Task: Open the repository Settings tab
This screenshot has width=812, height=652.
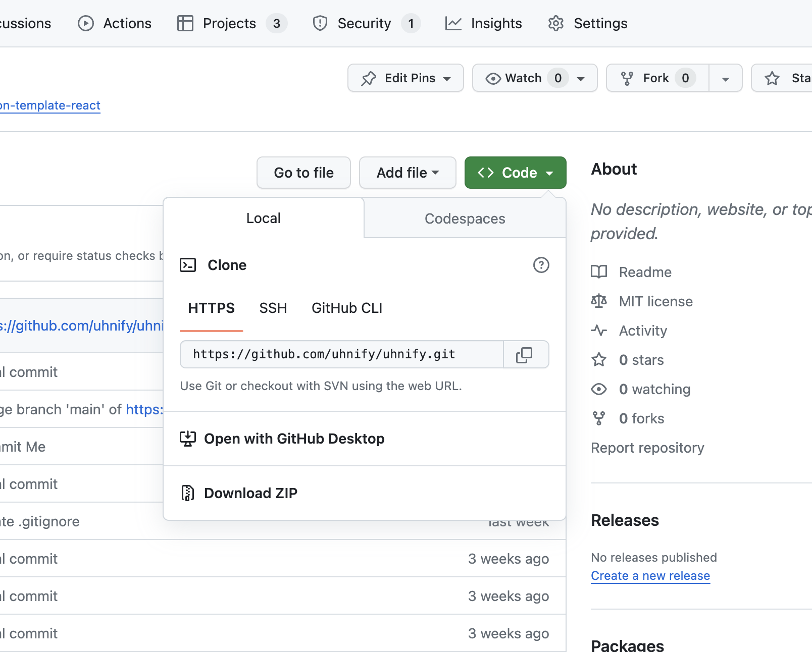Action: click(588, 23)
